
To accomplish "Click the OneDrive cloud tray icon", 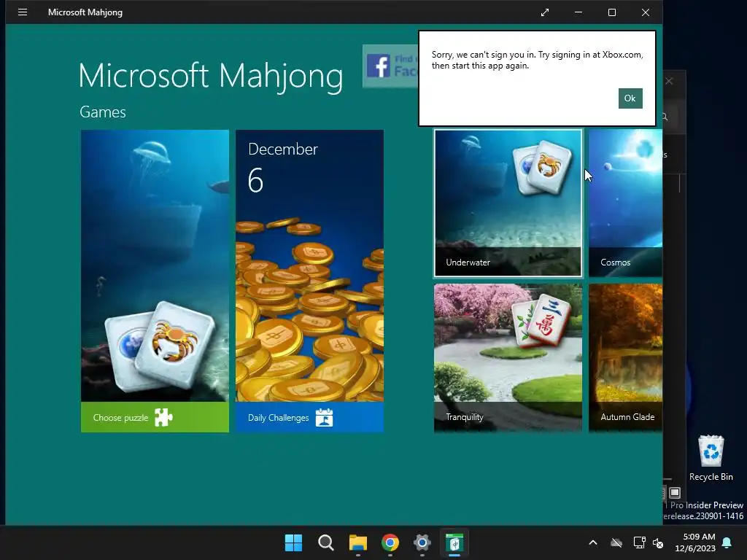I will [616, 542].
